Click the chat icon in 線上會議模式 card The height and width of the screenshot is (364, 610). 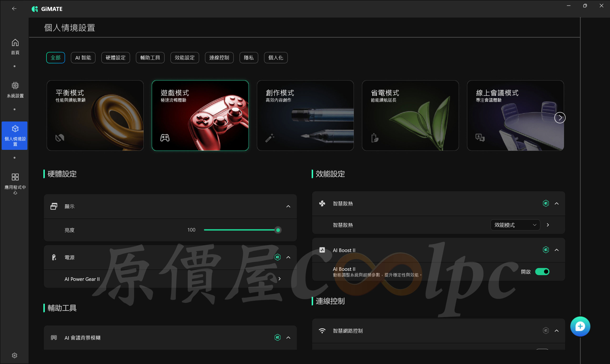click(x=480, y=138)
